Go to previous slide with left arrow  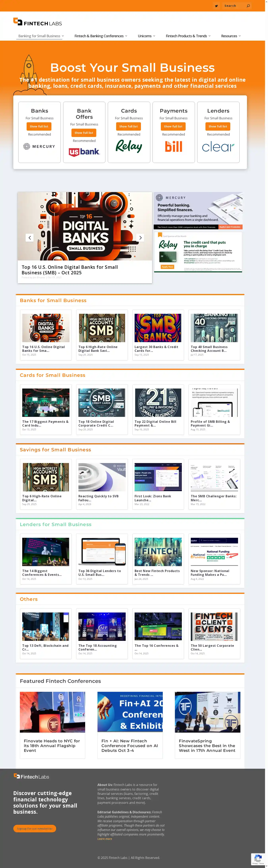30,237
